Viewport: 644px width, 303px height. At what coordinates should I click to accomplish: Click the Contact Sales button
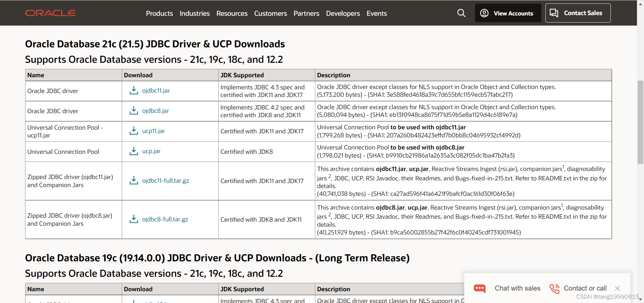tap(578, 13)
